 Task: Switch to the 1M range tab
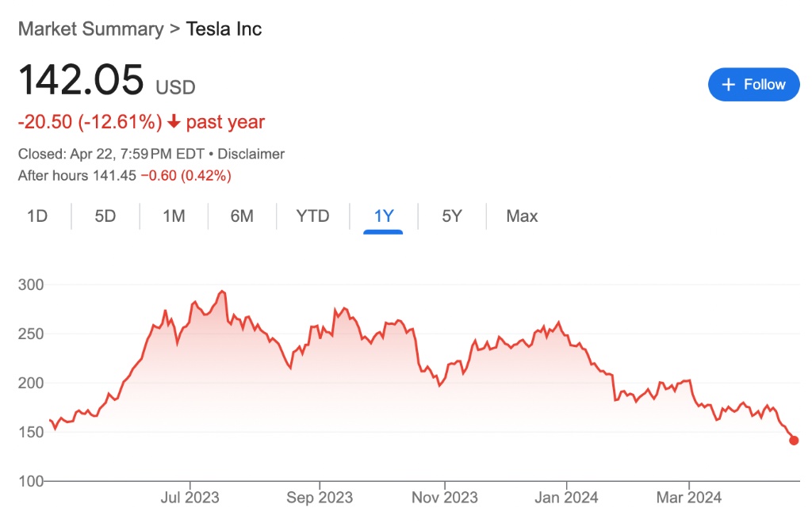tap(174, 216)
